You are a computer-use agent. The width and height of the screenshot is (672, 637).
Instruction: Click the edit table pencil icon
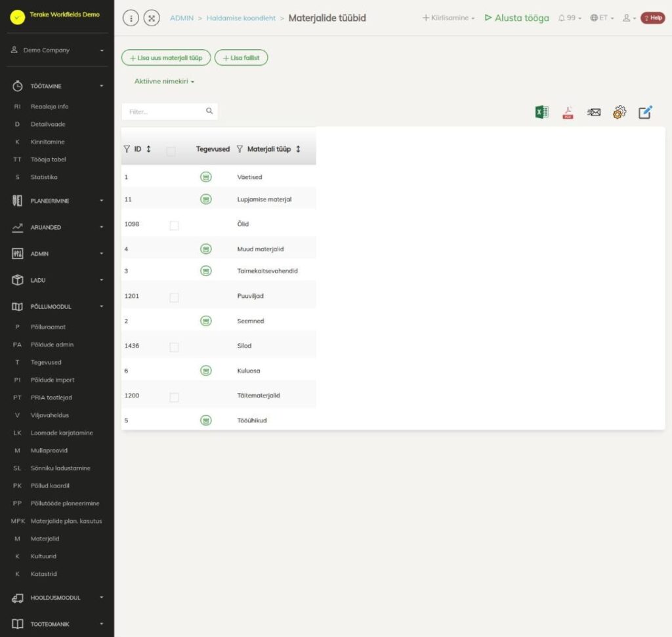point(646,112)
